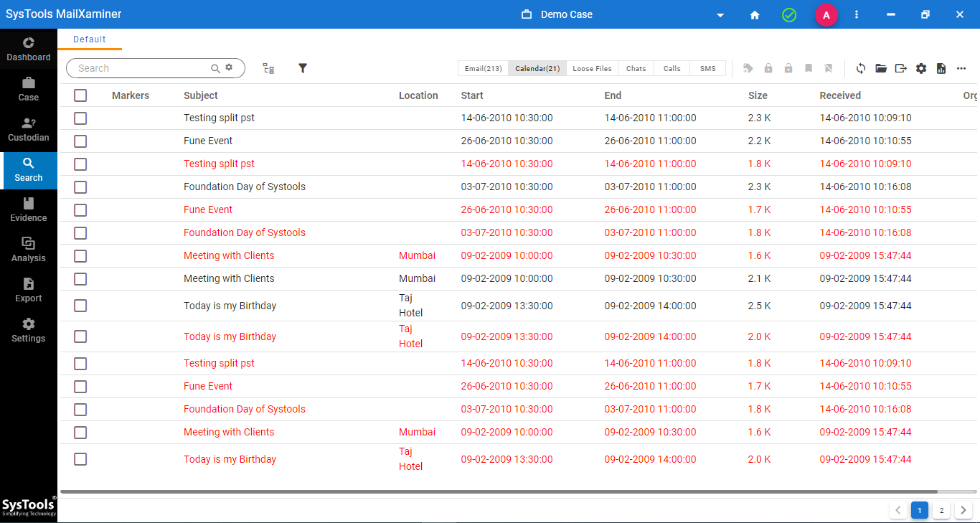Open the vertical dots menu in title bar

857,14
